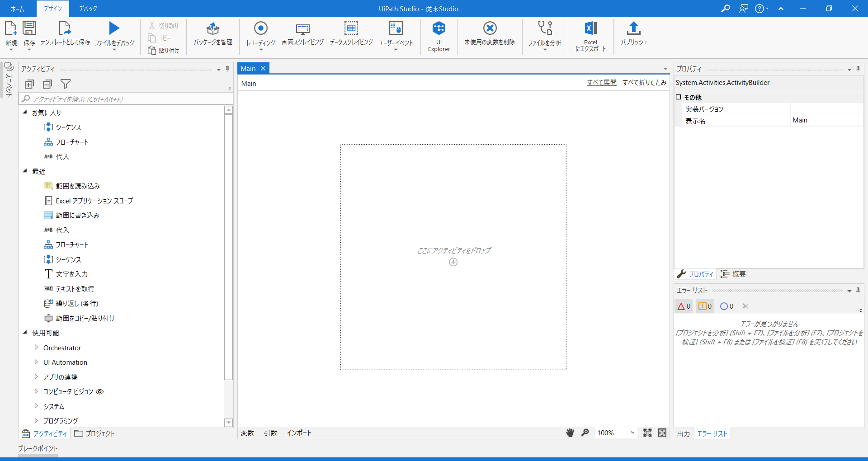This screenshot has width=868, height=461.
Task: Collapse the お気に入り section
Action: (x=25, y=112)
